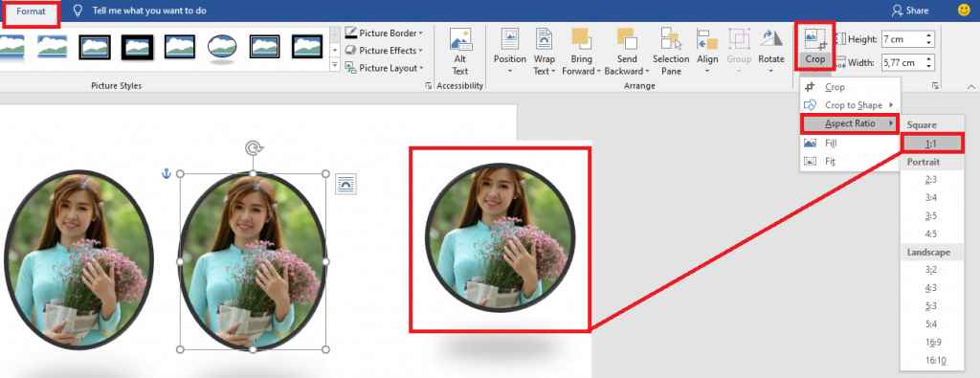Open the Picture Border dropdown
Viewport: 980px width, 378px height.
tap(384, 33)
